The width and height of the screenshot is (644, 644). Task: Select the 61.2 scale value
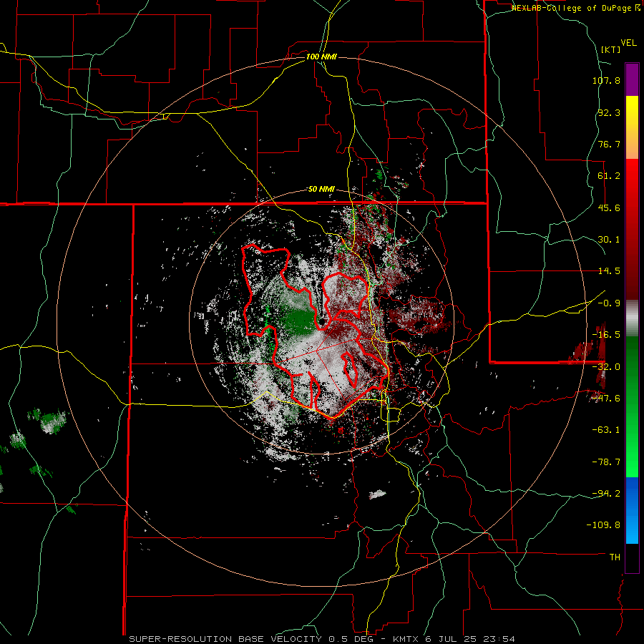pos(609,176)
